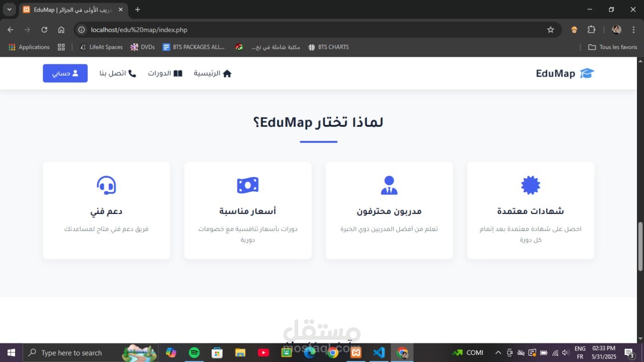The image size is (644, 362).
Task: Open Google Classroom from the taskbar
Action: [286, 352]
